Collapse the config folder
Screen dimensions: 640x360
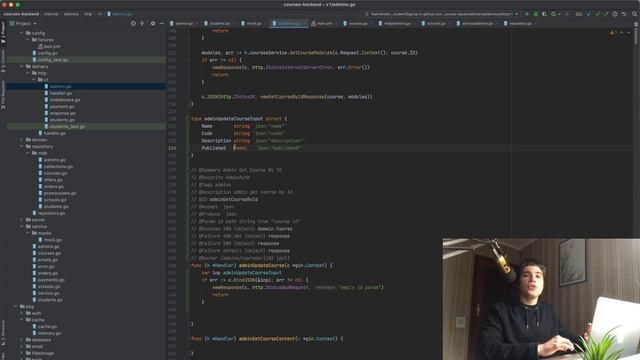click(22, 33)
